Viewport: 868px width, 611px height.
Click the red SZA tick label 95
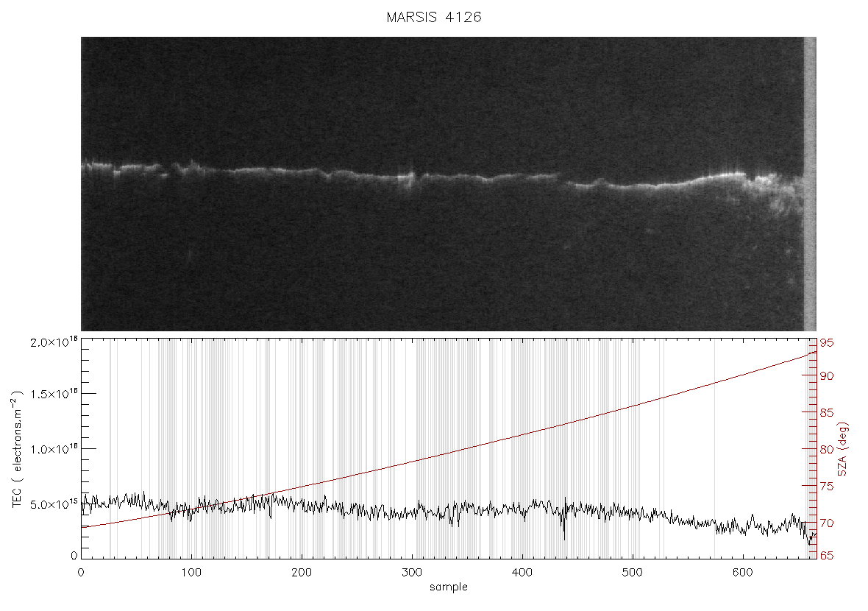pyautogui.click(x=827, y=342)
